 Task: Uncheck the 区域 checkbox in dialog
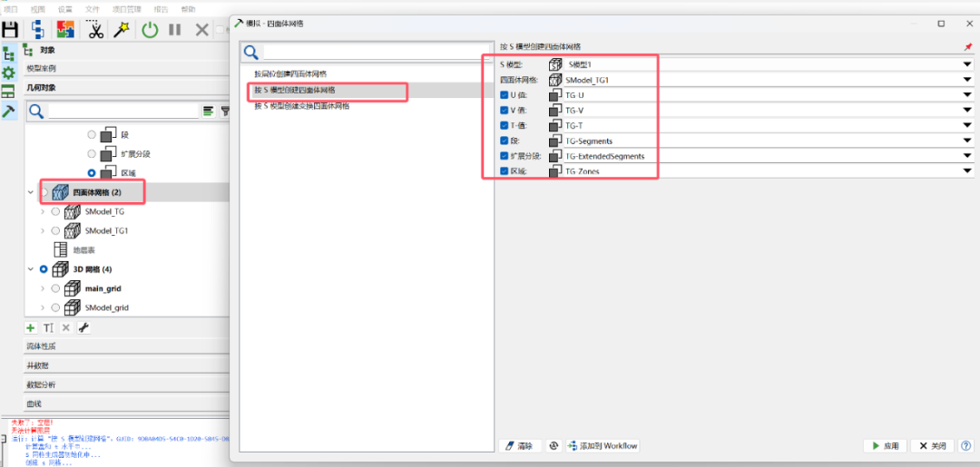pos(505,171)
